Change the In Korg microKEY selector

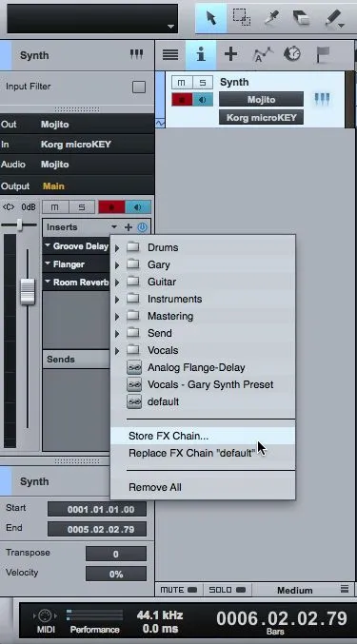pyautogui.click(x=77, y=145)
